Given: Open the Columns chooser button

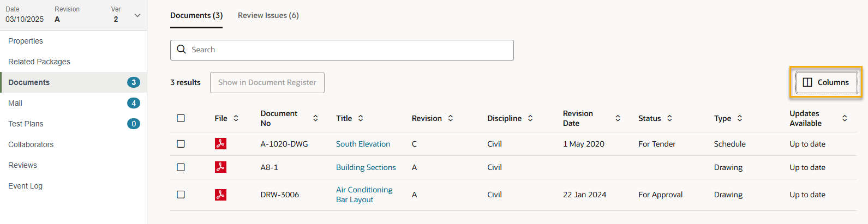Looking at the screenshot, I should 826,82.
